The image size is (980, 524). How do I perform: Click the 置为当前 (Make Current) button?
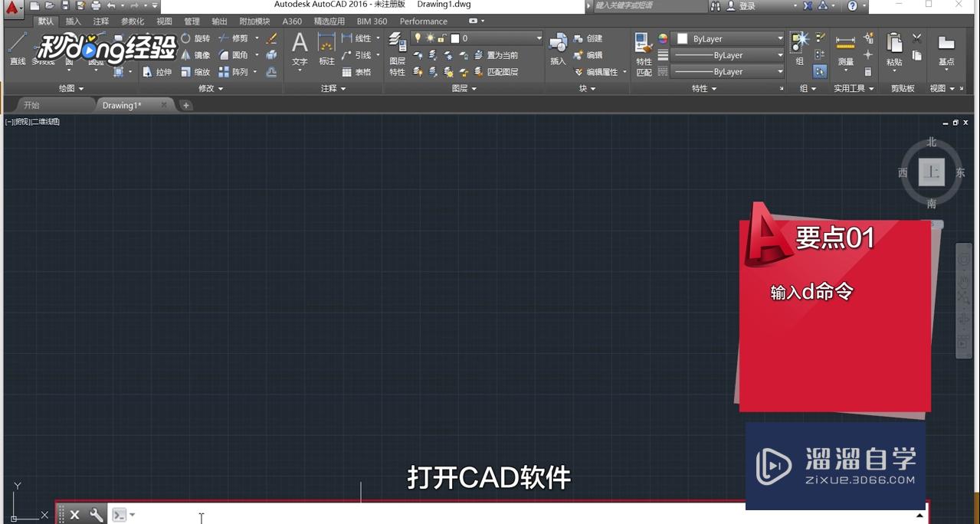pyautogui.click(x=504, y=55)
